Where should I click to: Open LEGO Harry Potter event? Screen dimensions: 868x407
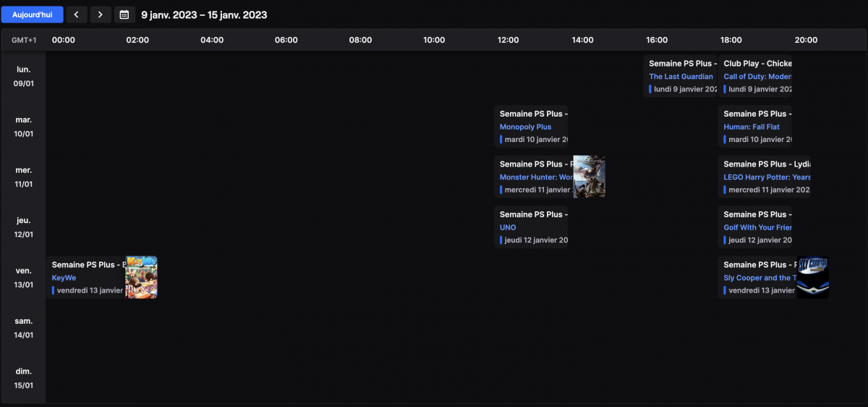coord(765,177)
